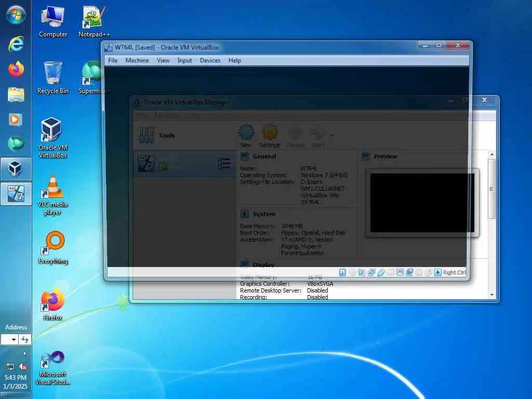This screenshot has width=532, height=399.
Task: Open the Notepad++ desktop shortcut
Action: tap(94, 22)
